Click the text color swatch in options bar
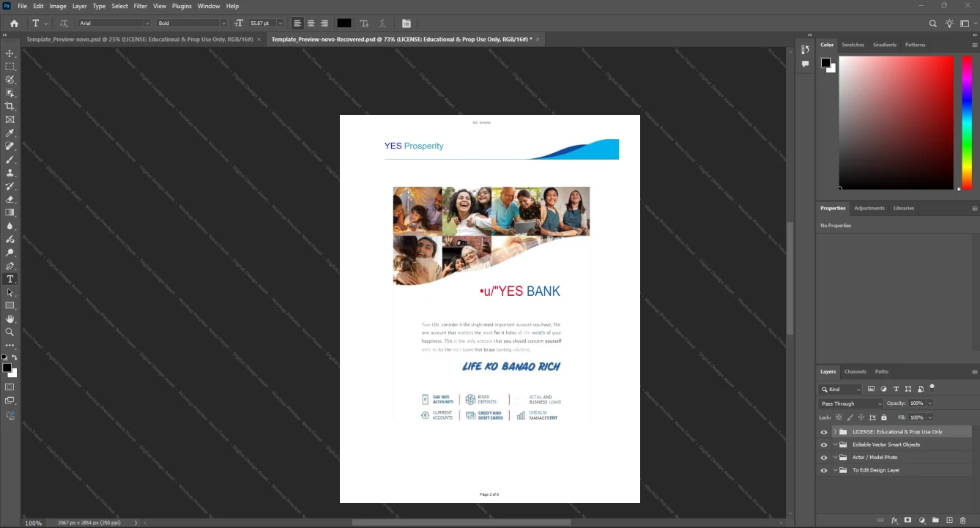Viewport: 980px width, 528px height. 344,23
